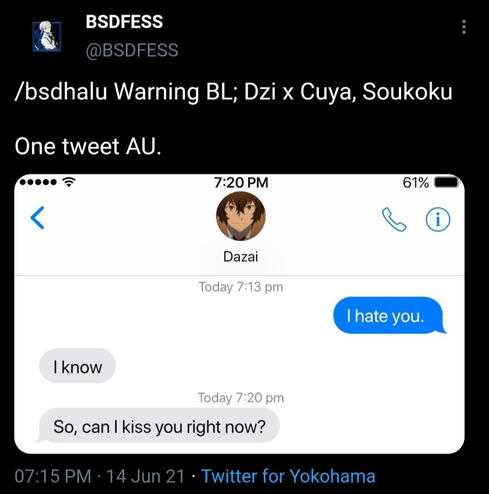Tap Dazai's contact profile picture

pyautogui.click(x=241, y=216)
